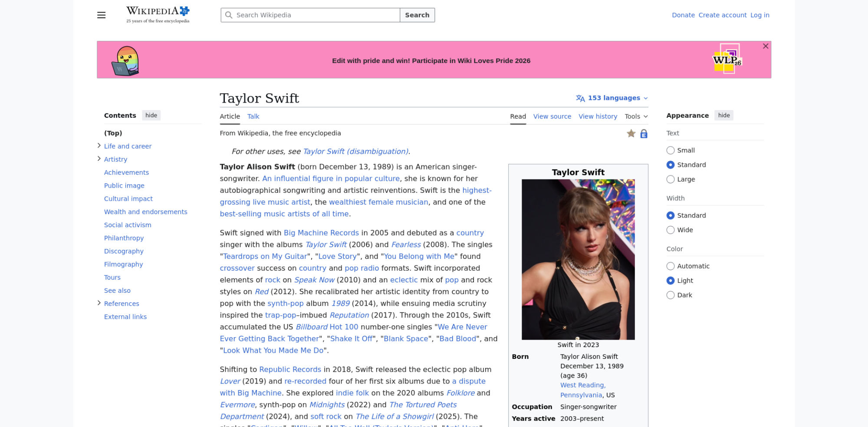The image size is (868, 427).
Task: Hide the Contents sidebar
Action: pos(151,115)
